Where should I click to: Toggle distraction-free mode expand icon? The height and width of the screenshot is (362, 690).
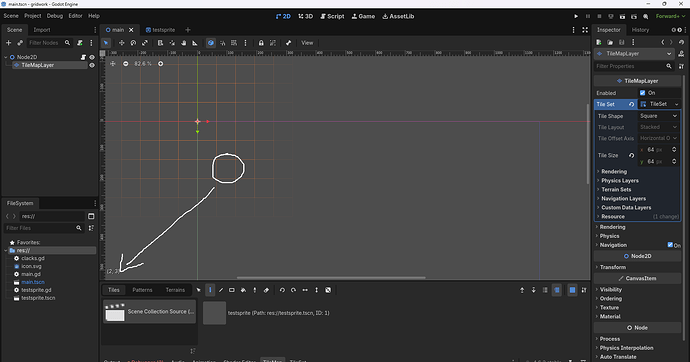(585, 30)
